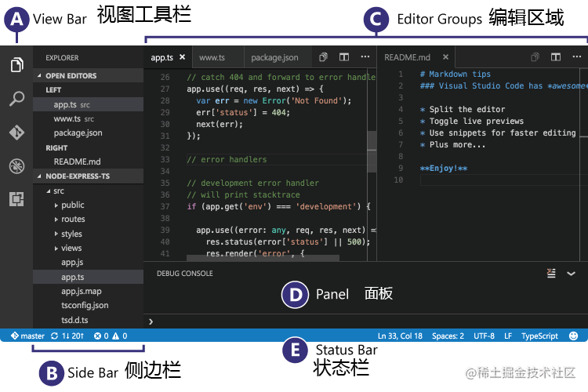Close the app.ts editor tab
Viewport: 588px width, 392px height.
pyautogui.click(x=182, y=57)
